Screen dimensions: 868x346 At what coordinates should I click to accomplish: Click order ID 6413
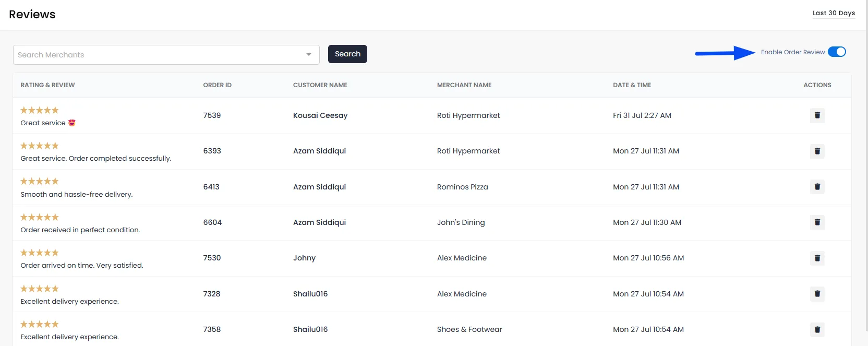[211, 187]
